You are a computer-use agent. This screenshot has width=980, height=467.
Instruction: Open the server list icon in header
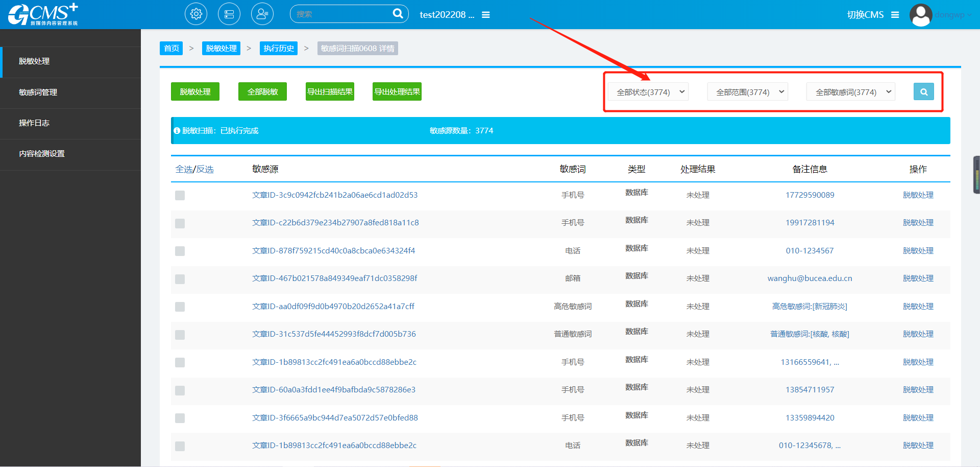point(229,14)
